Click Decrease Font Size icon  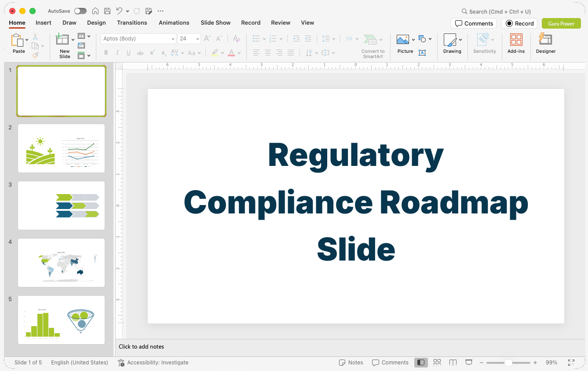click(219, 39)
